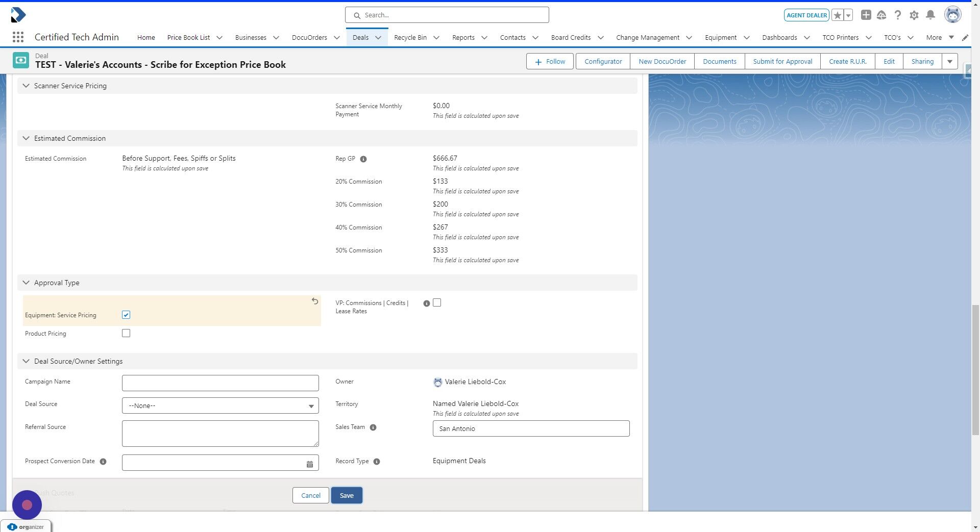The height and width of the screenshot is (532, 980).
Task: Collapse the Estimated Commission section
Action: [x=26, y=138]
